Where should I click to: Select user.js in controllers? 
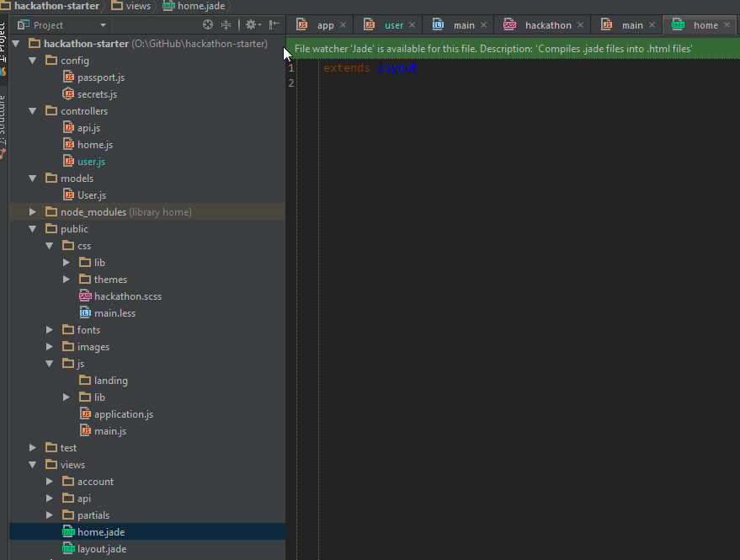point(91,162)
